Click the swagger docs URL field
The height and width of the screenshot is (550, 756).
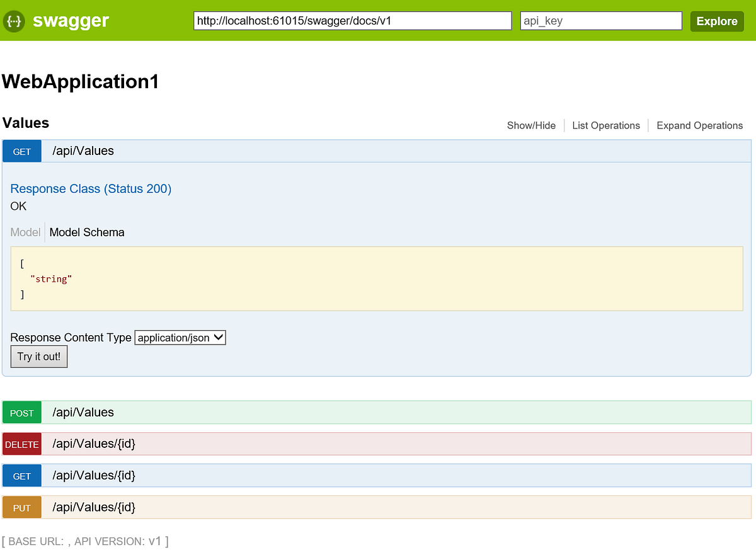(352, 21)
